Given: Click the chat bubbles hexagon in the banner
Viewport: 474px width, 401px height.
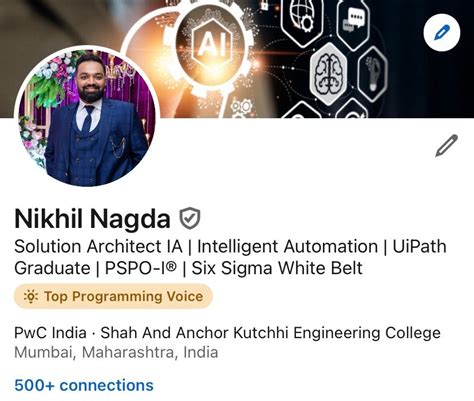Looking at the screenshot, I should click(353, 22).
